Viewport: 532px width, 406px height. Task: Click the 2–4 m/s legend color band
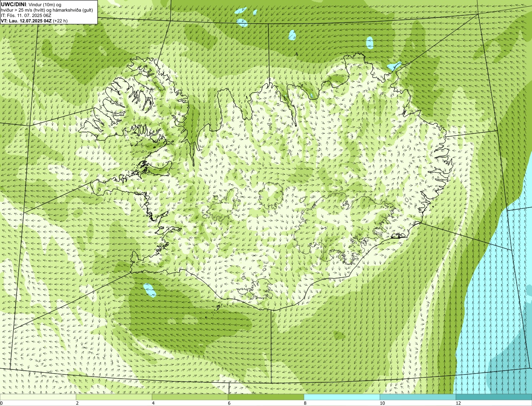pyautogui.click(x=114, y=397)
